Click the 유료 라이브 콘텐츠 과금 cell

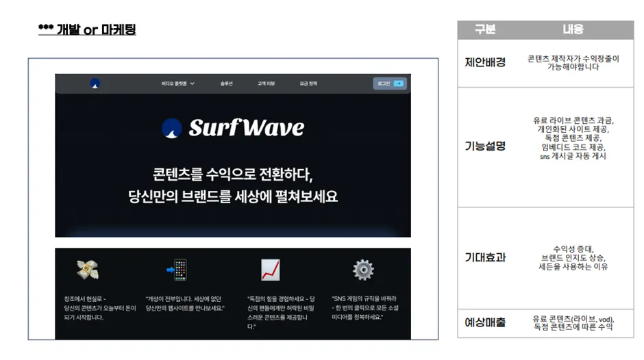[x=573, y=138]
